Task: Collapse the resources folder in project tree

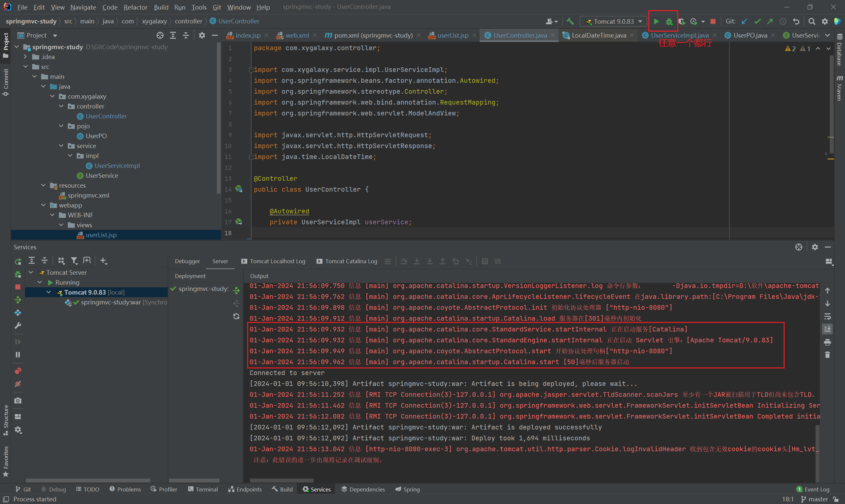Action: 44,185
